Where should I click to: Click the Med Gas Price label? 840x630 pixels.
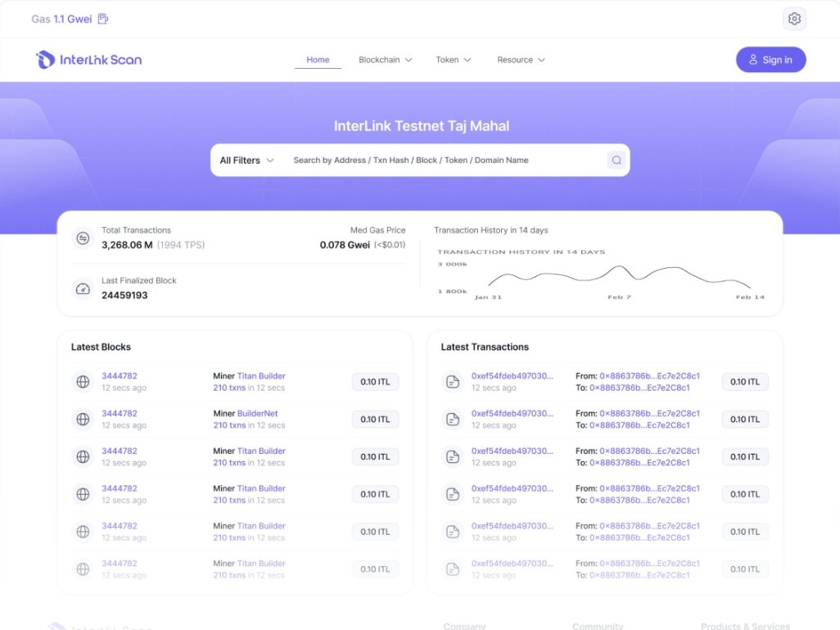pos(377,230)
